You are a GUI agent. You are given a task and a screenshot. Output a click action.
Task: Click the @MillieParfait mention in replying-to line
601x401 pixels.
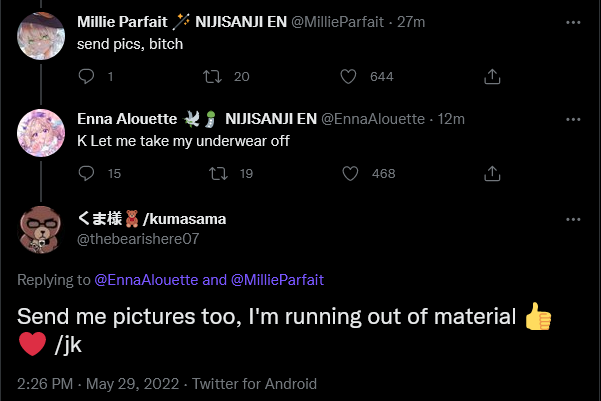click(x=279, y=280)
